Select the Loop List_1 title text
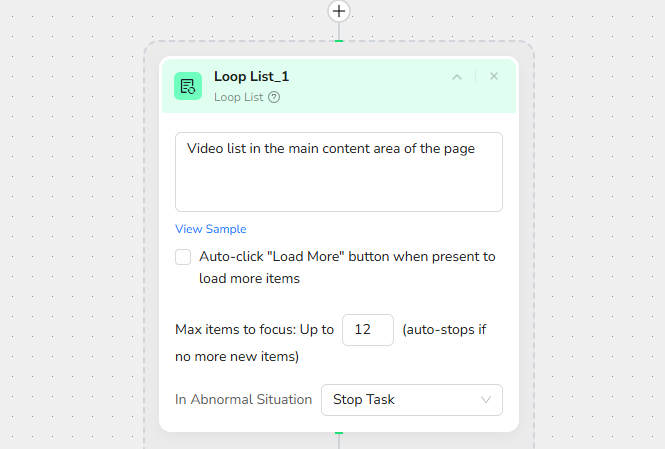 pos(251,76)
